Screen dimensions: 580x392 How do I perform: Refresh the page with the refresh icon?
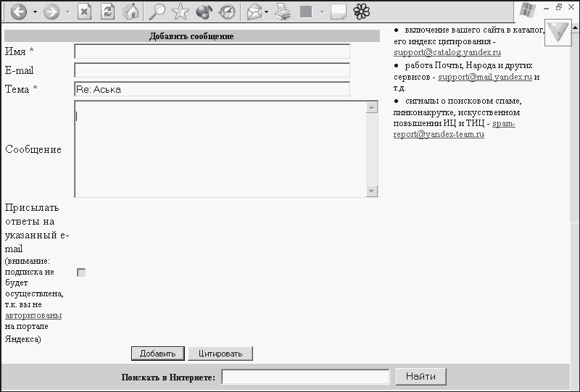[x=107, y=12]
